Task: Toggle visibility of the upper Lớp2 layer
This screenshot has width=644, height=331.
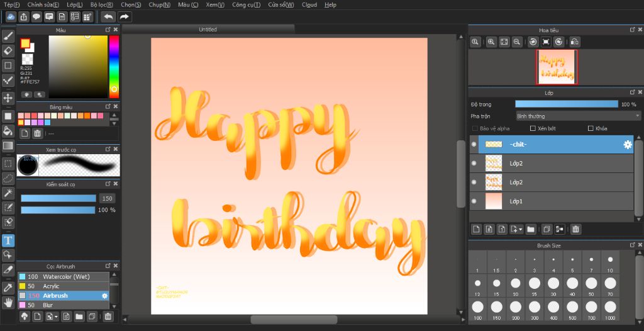Action: pos(474,163)
